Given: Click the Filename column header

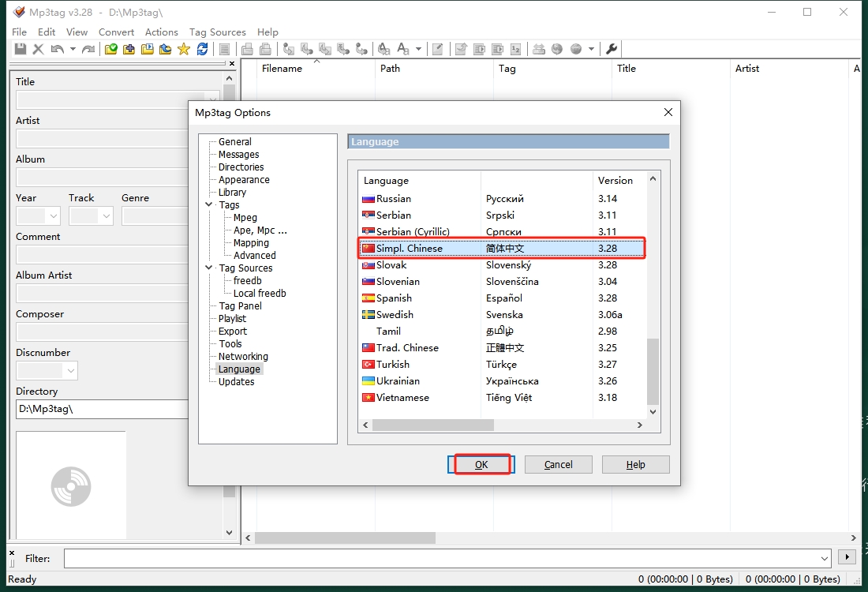Looking at the screenshot, I should 316,69.
